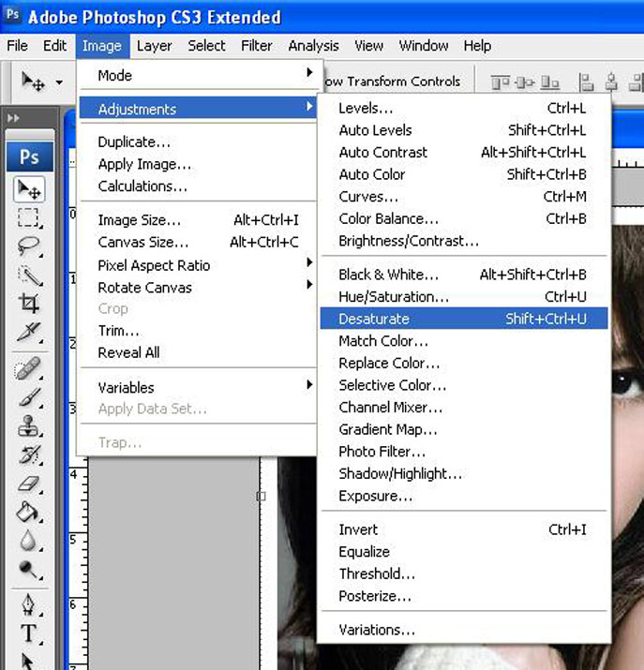This screenshot has height=670, width=644.
Task: Click Move tool preset icon in options bar
Action: click(33, 81)
